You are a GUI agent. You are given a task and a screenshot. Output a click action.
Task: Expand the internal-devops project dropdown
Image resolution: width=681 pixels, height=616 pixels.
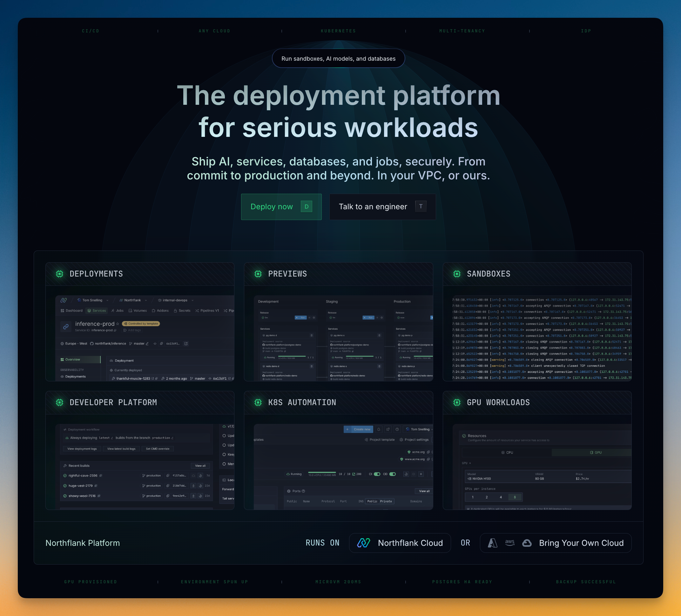tap(192, 300)
